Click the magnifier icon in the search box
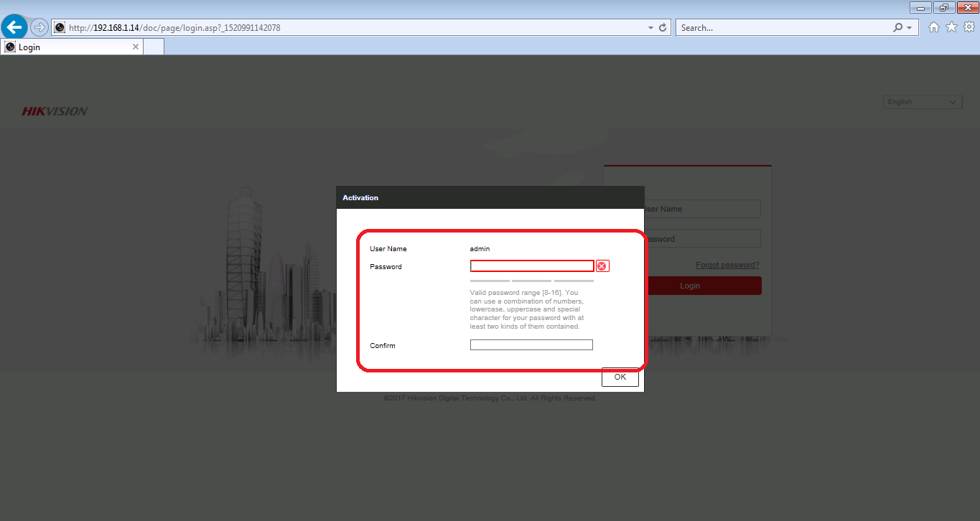980x521 pixels. [x=897, y=28]
